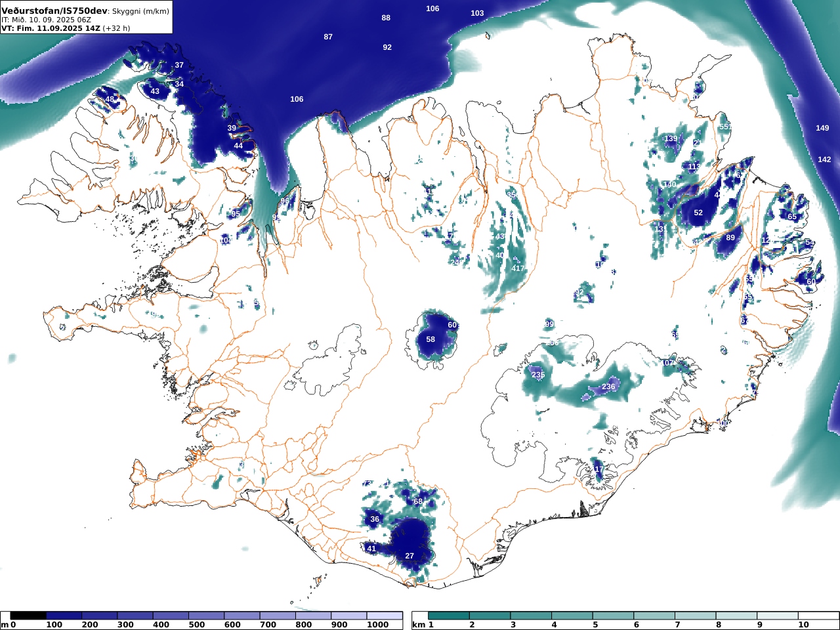Click the '(+32 h)' forecast offset text

pos(116,29)
